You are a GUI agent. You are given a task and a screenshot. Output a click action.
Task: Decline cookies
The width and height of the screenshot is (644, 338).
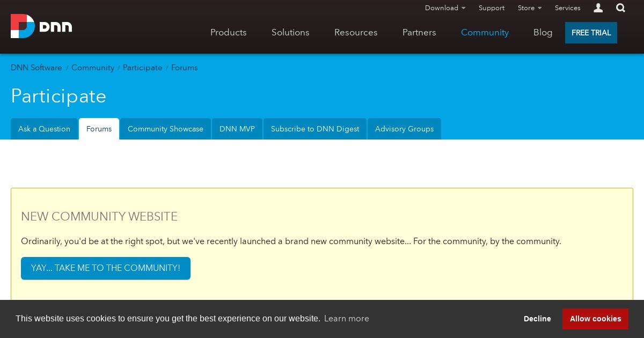point(537,319)
